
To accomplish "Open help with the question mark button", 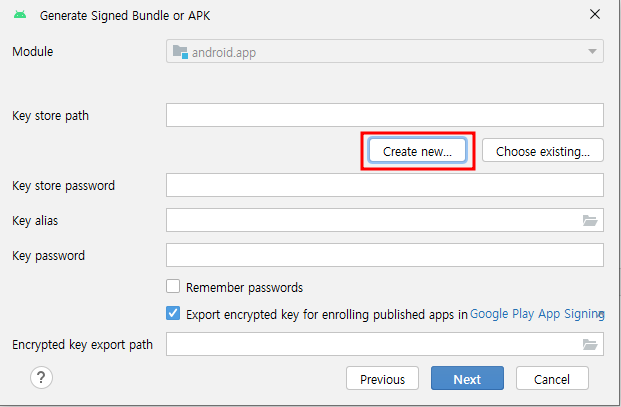I will click(x=41, y=377).
